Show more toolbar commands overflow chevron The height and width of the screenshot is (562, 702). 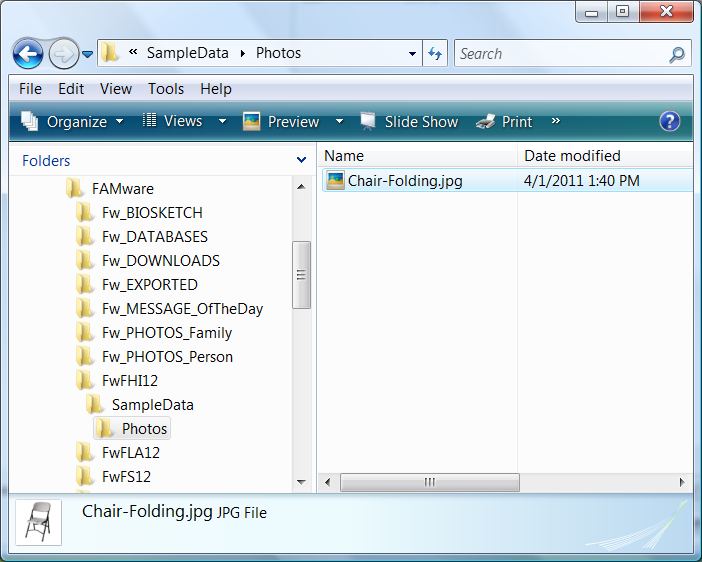pos(556,120)
